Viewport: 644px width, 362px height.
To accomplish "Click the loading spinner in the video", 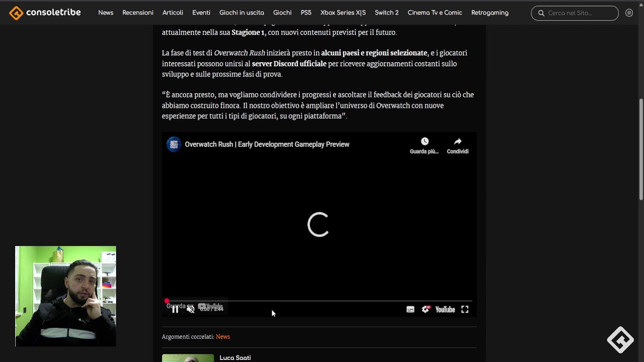I will pos(318,224).
